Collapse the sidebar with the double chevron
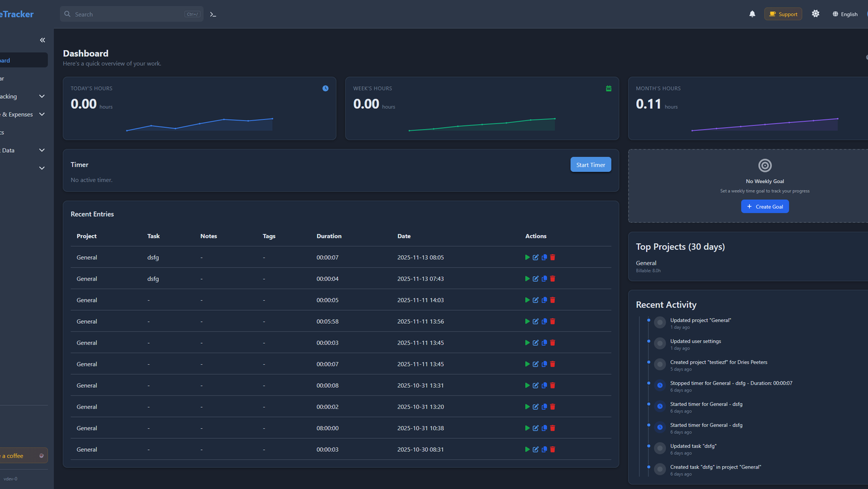Viewport: 868px width, 489px height. (43, 40)
